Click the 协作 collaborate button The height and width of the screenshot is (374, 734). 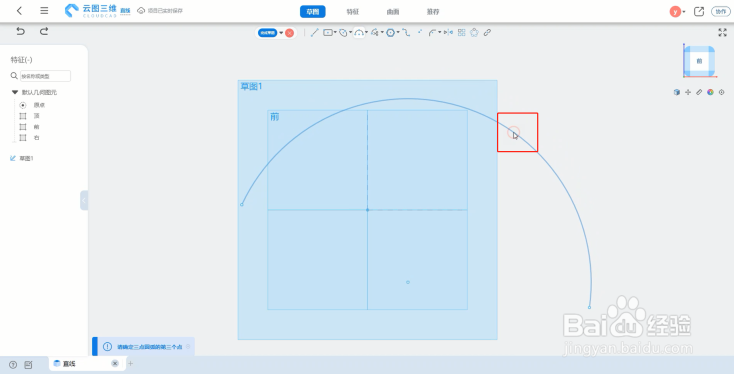(x=720, y=12)
